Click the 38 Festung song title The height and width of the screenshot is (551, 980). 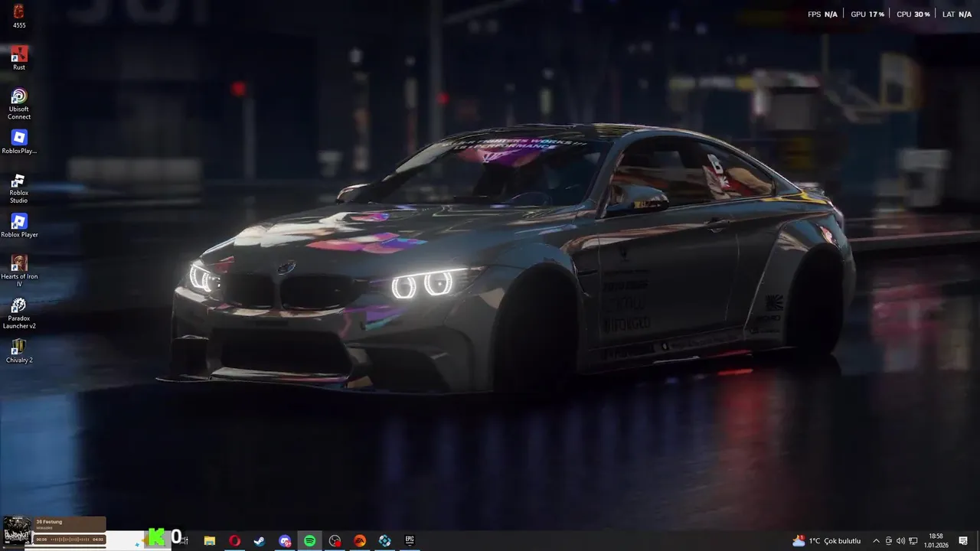tap(47, 522)
